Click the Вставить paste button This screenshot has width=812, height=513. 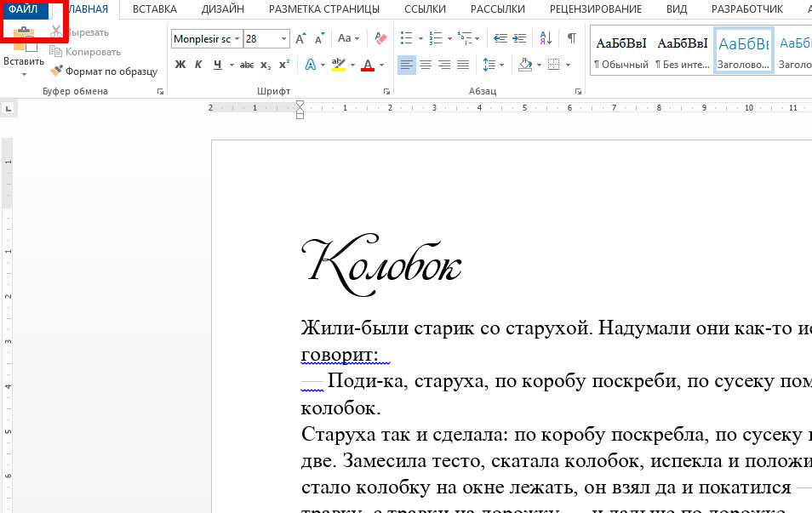(x=23, y=61)
